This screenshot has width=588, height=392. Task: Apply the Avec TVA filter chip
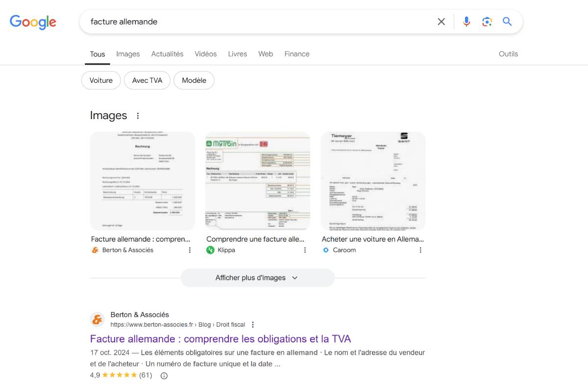click(x=147, y=80)
